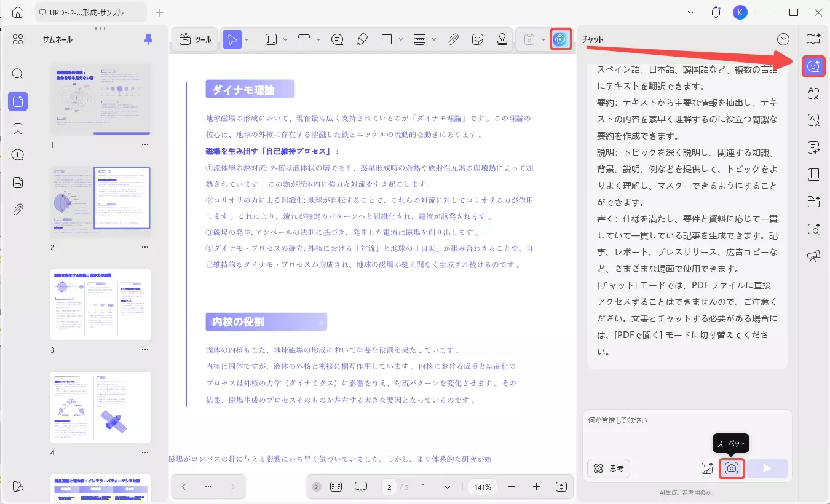This screenshot has height=504, width=830.
Task: Toggle the two-page view at the bottom
Action: [x=336, y=486]
